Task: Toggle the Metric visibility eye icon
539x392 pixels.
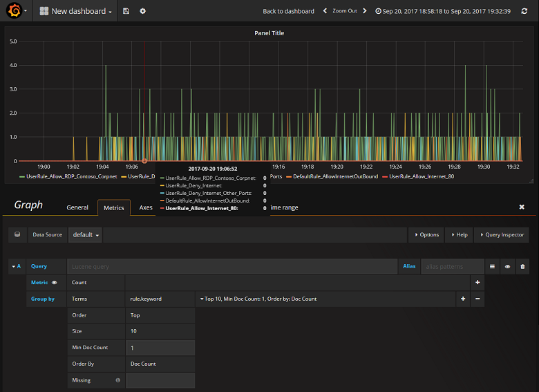Action: [54, 283]
